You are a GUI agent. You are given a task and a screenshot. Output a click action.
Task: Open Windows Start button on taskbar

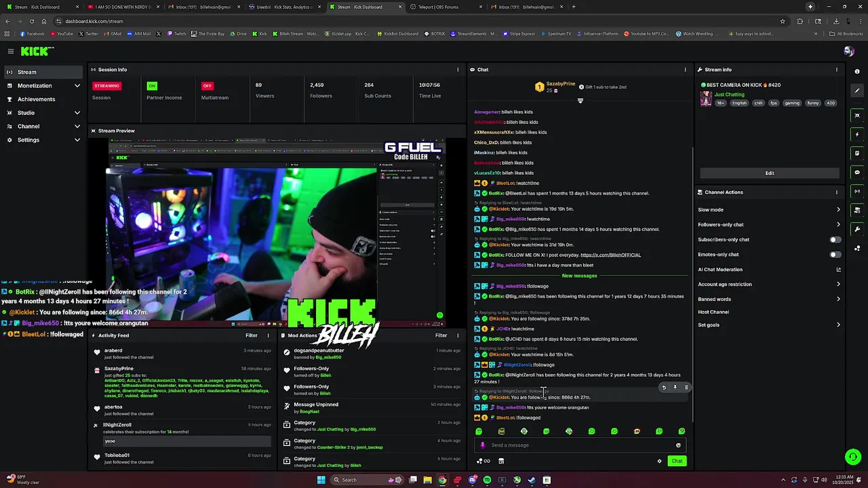[x=321, y=480]
